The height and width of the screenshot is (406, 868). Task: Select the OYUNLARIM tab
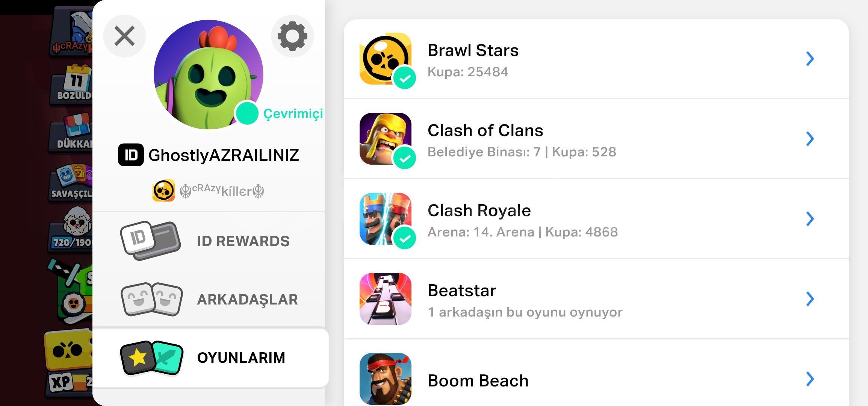coord(210,358)
